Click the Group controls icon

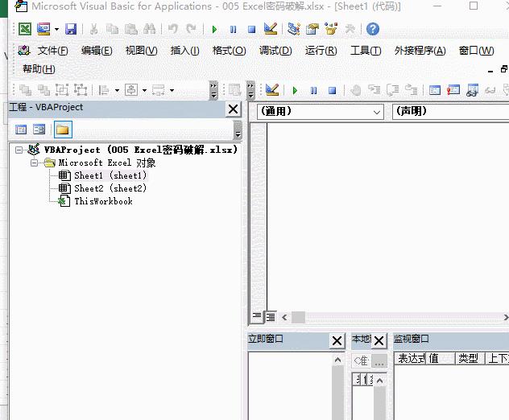coord(62,90)
